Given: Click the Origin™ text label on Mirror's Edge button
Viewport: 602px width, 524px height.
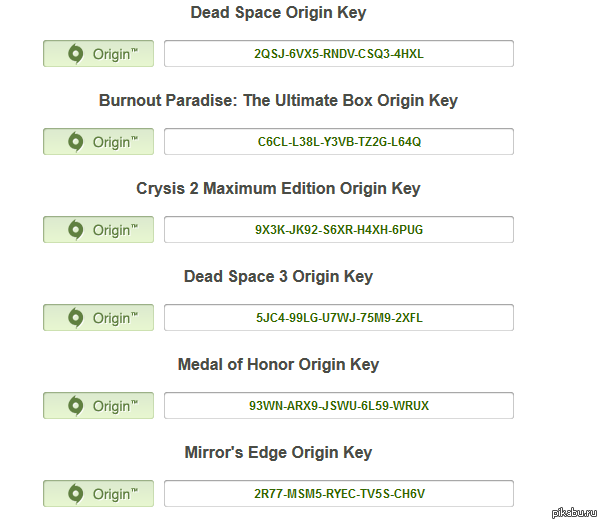Looking at the screenshot, I should 112,494.
